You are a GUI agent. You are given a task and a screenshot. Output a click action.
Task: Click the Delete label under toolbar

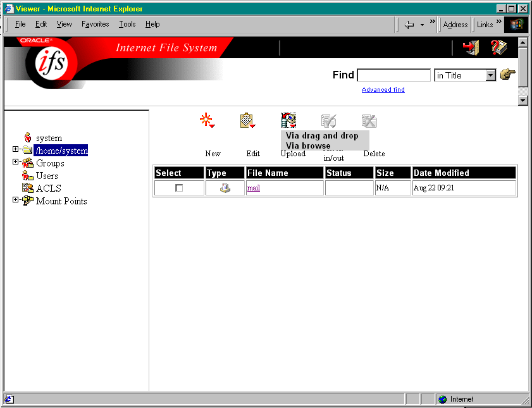374,154
